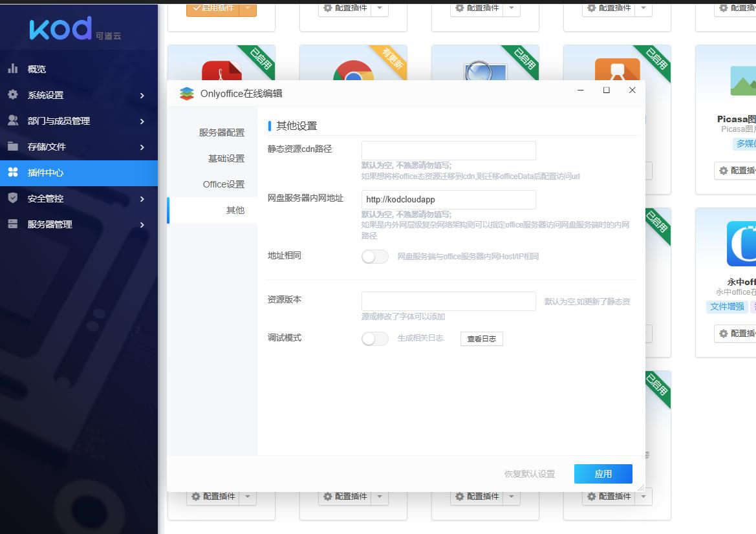Toggle the 调试模式 debug switch
This screenshot has width=756, height=534.
pyautogui.click(x=375, y=339)
